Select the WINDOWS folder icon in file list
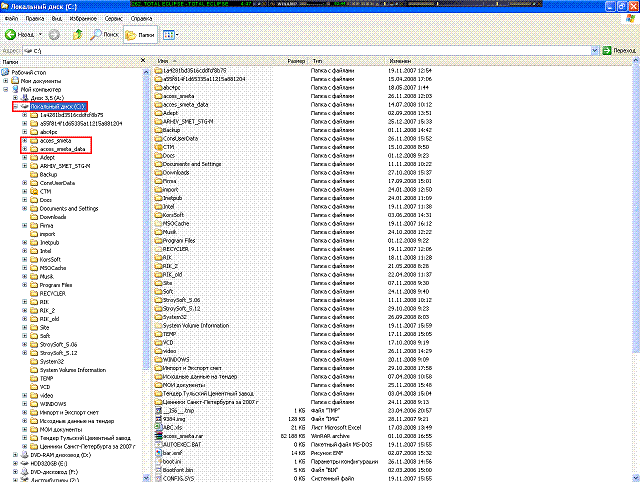Viewport: 640px width, 482px height. pyautogui.click(x=156, y=358)
